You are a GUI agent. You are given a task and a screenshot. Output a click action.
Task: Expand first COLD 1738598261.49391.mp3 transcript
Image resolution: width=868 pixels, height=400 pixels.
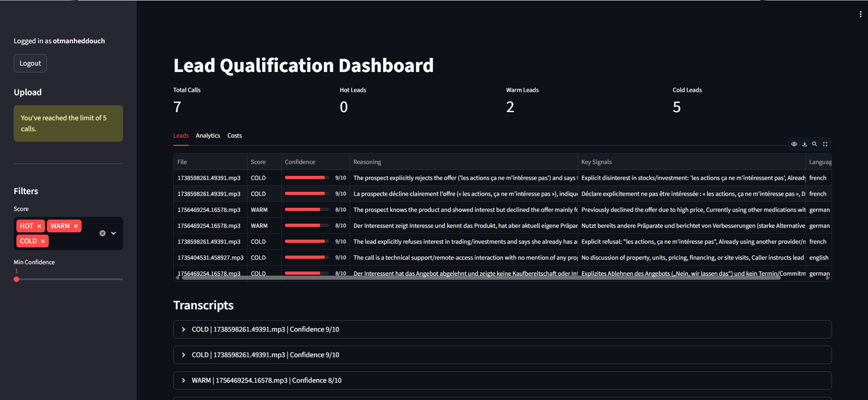tap(502, 329)
